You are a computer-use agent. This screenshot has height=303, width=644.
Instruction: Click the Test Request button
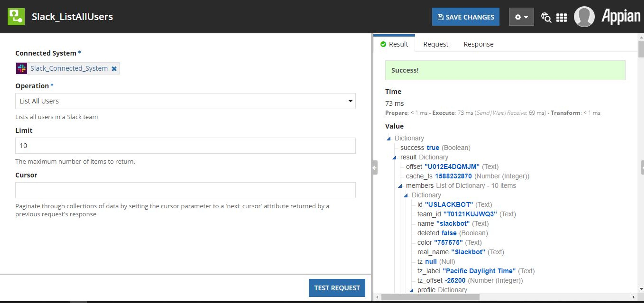coord(337,288)
